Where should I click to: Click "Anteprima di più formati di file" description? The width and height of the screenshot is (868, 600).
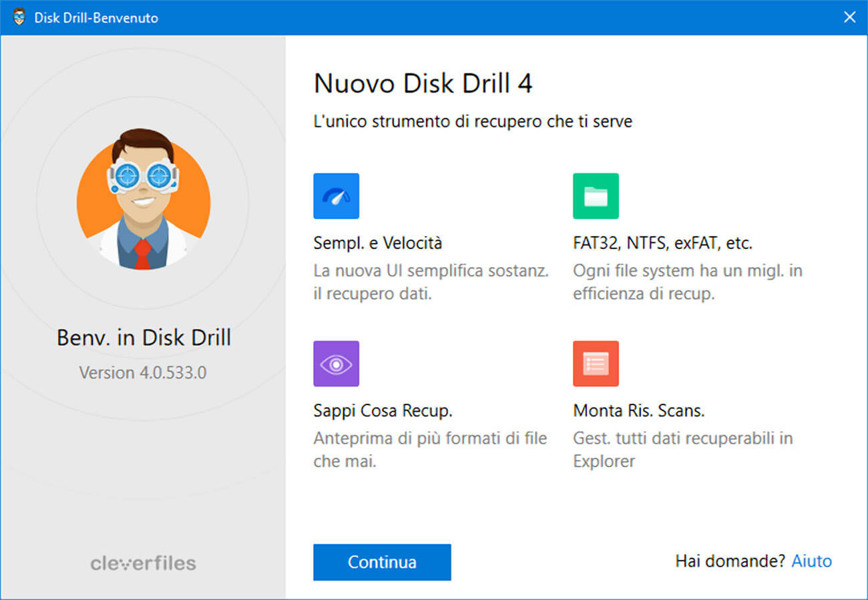pos(430,450)
